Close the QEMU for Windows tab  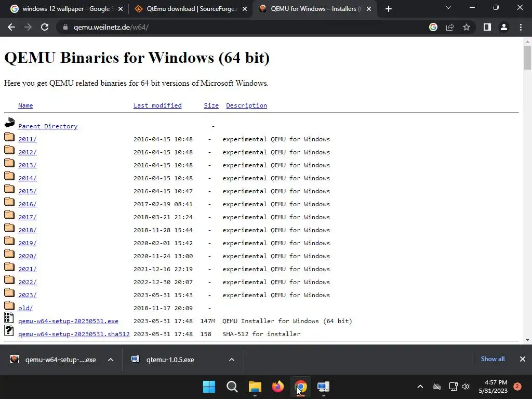pyautogui.click(x=369, y=9)
